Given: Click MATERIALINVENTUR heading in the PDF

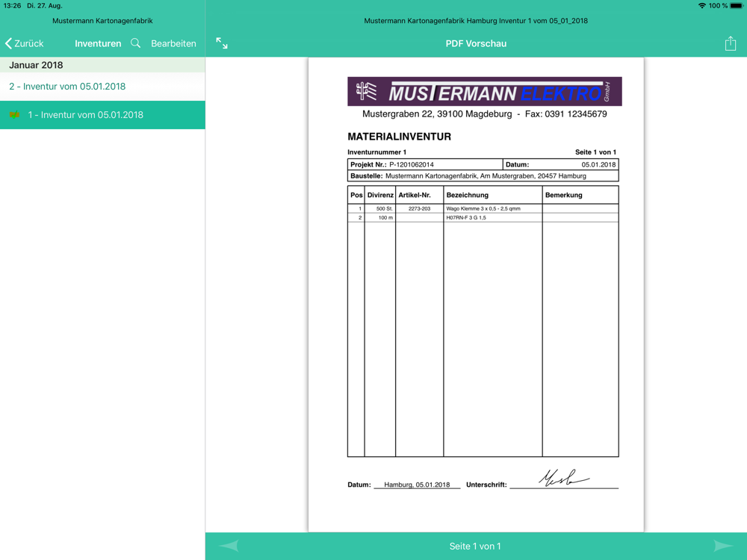Looking at the screenshot, I should coord(399,137).
